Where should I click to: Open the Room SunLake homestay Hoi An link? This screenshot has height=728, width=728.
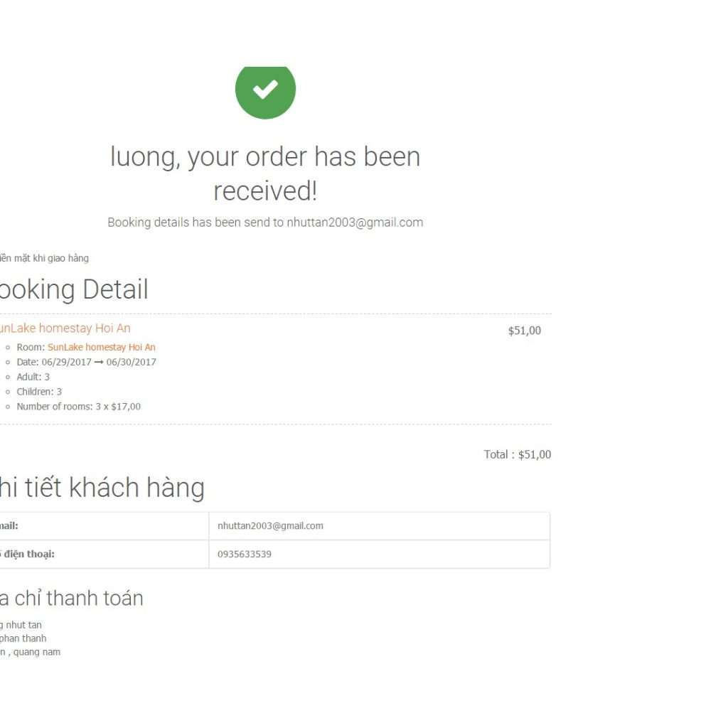point(101,347)
